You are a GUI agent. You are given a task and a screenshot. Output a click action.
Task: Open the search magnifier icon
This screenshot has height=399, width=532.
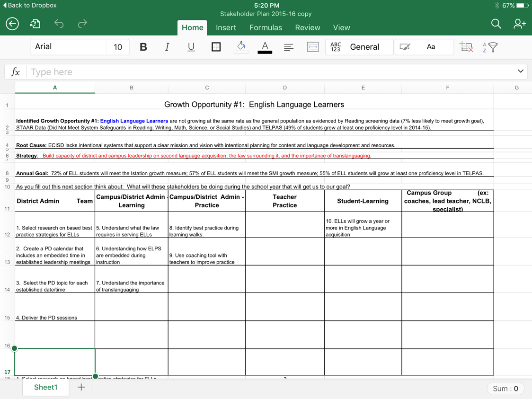point(496,24)
